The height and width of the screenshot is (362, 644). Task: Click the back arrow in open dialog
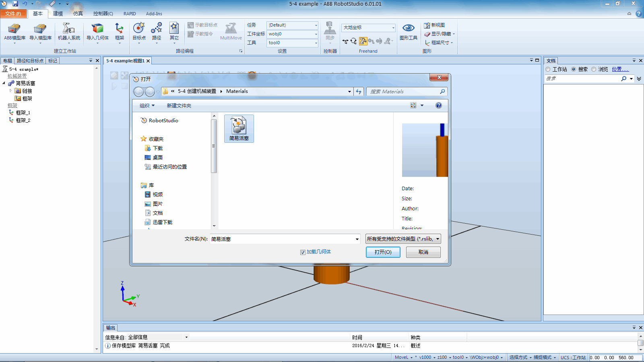[138, 92]
